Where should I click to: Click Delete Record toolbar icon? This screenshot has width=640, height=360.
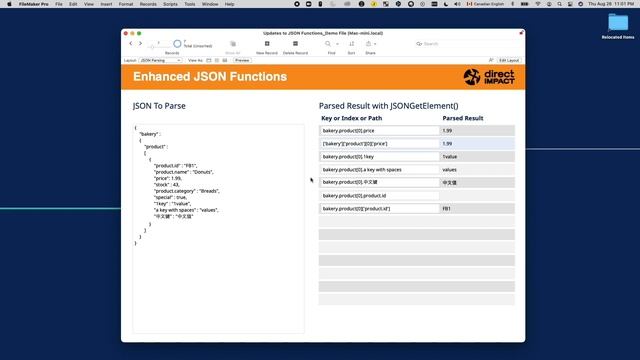point(295,44)
